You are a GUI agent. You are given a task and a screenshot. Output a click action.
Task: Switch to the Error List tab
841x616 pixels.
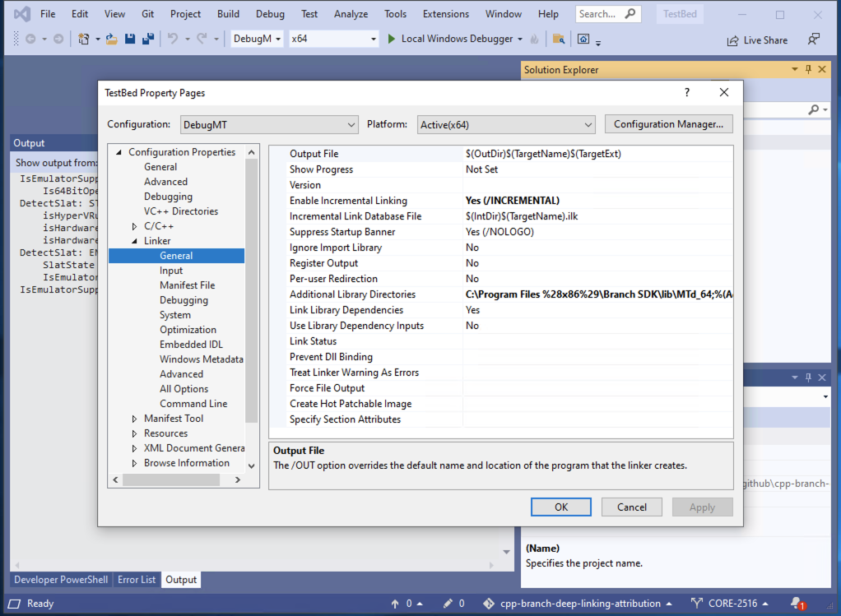point(137,580)
